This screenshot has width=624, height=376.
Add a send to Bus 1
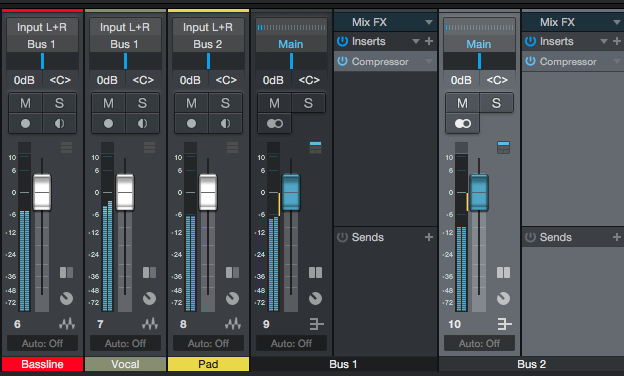[429, 237]
